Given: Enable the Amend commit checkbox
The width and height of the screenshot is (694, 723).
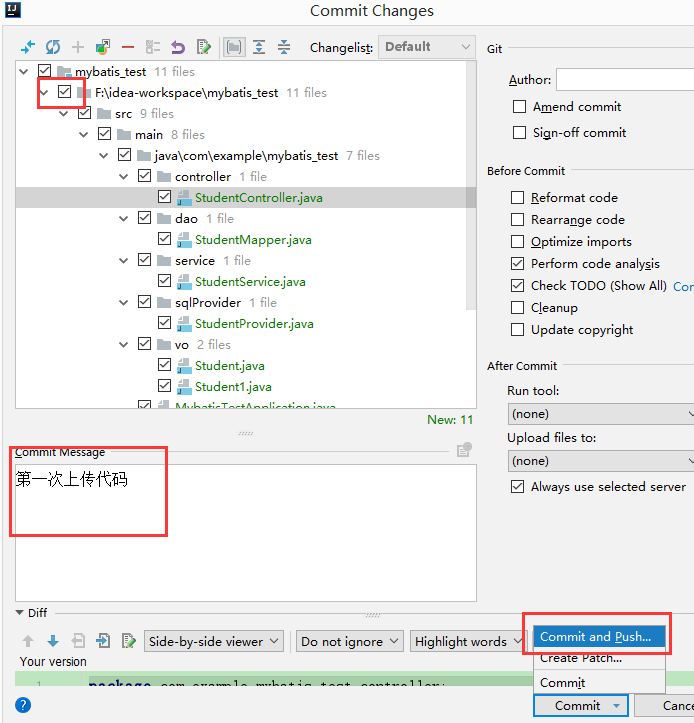Looking at the screenshot, I should (519, 107).
